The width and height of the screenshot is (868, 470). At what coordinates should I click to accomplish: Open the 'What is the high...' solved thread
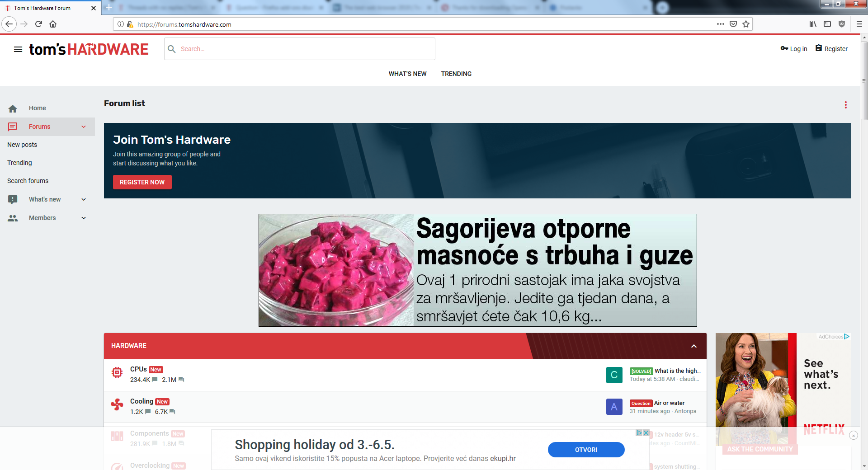coord(677,371)
